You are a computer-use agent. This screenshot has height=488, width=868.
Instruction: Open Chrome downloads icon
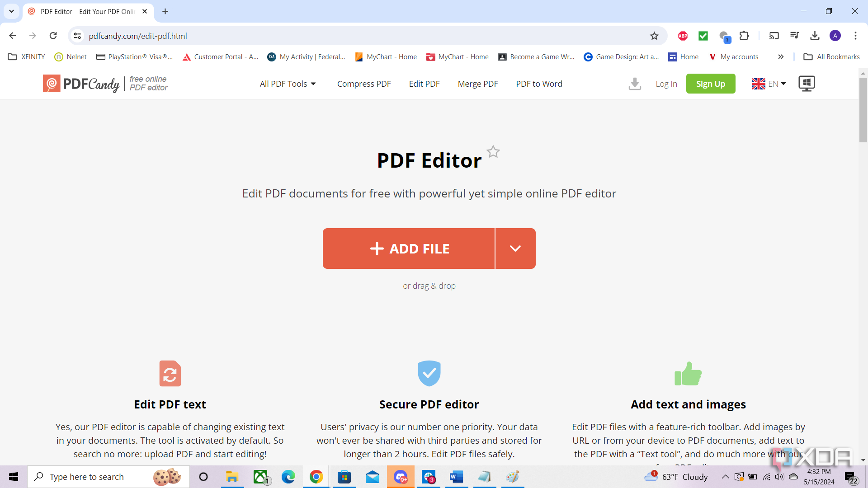[x=815, y=36]
